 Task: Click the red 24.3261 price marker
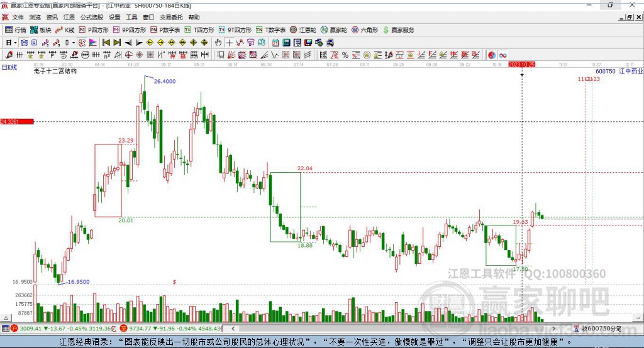tap(17, 121)
